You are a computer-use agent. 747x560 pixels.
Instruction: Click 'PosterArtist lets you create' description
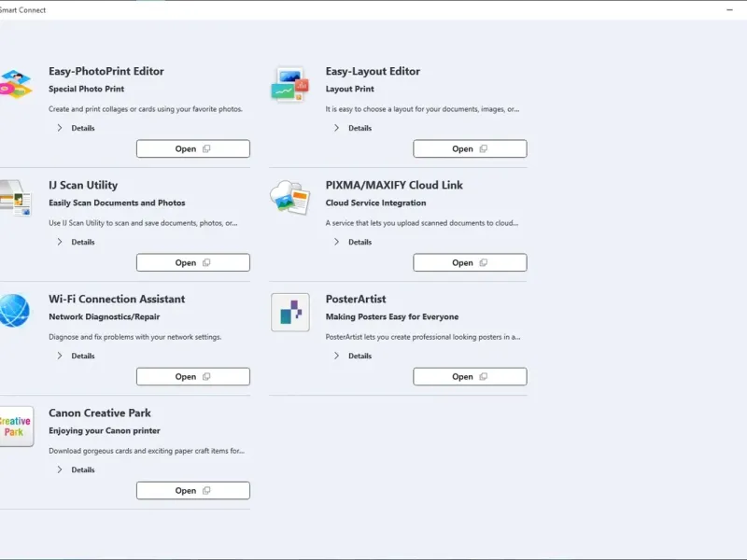click(423, 337)
